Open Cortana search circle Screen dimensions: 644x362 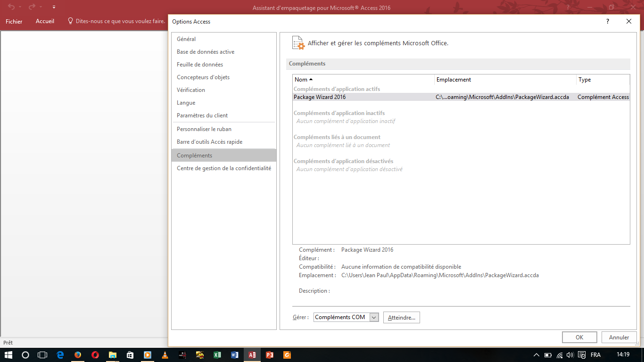pos(25,355)
